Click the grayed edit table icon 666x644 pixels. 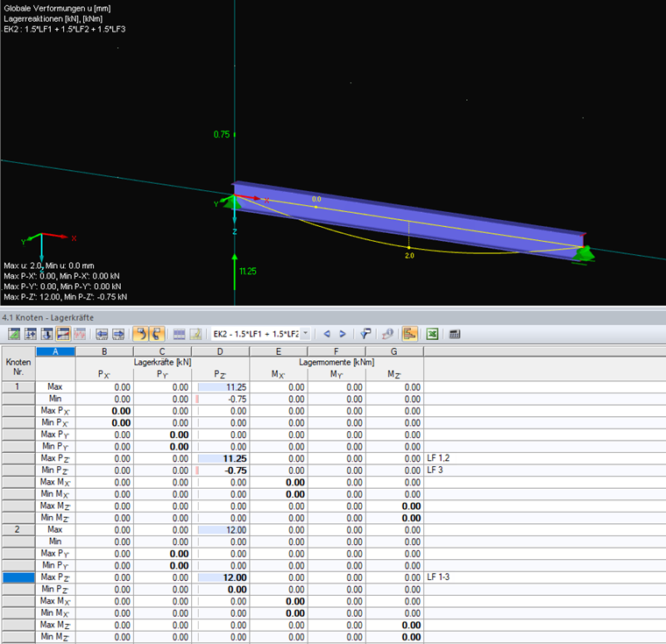click(x=195, y=334)
